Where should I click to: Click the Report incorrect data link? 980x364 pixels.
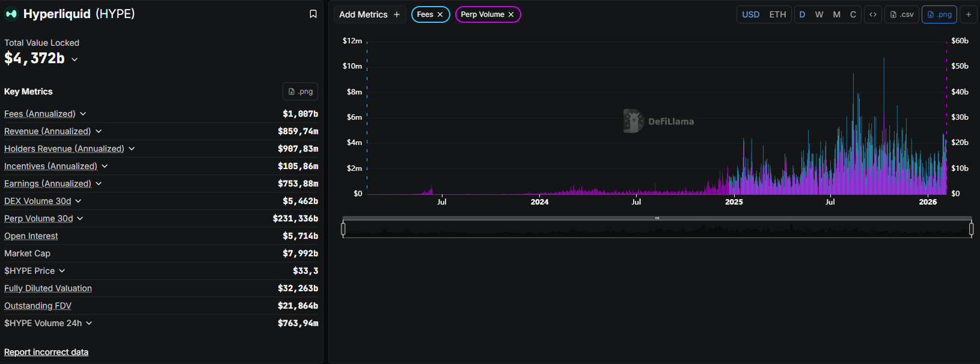(x=46, y=352)
